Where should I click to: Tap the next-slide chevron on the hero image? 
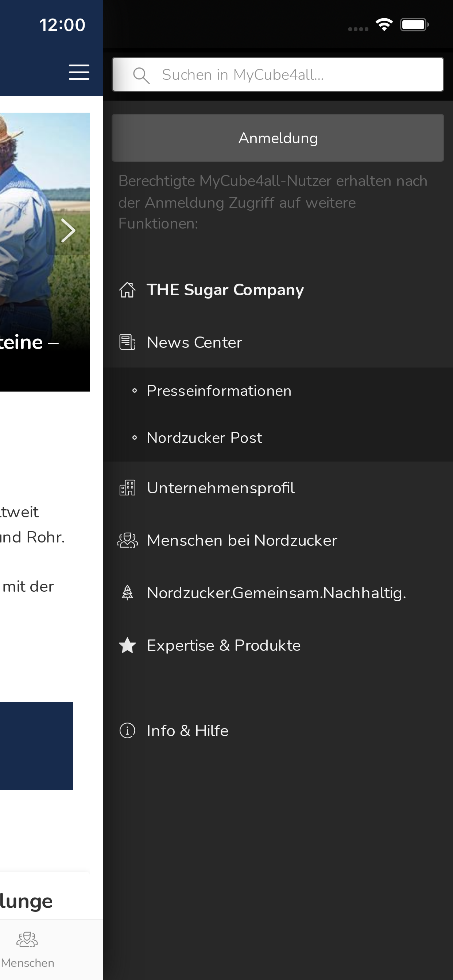[x=68, y=230]
